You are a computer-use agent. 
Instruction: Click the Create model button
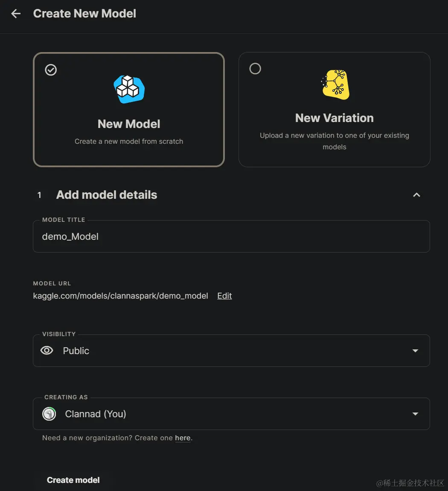(73, 479)
